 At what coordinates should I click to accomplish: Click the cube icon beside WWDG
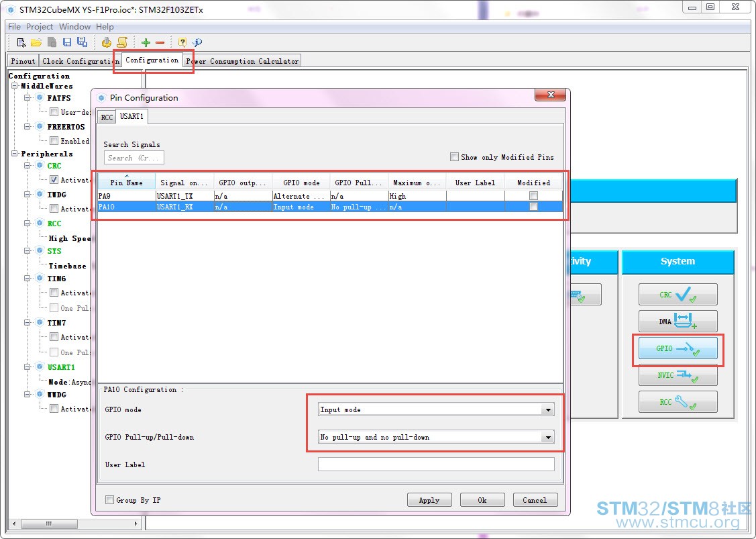point(40,394)
